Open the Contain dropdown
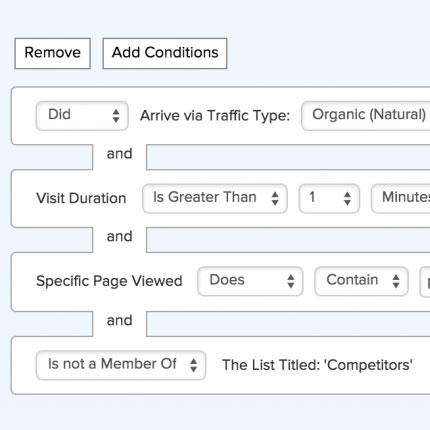 (x=361, y=281)
